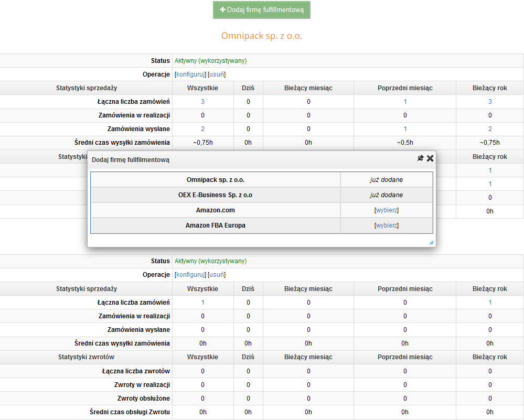Click the green "Dodaj firmę fulfillmentową" button

click(262, 10)
